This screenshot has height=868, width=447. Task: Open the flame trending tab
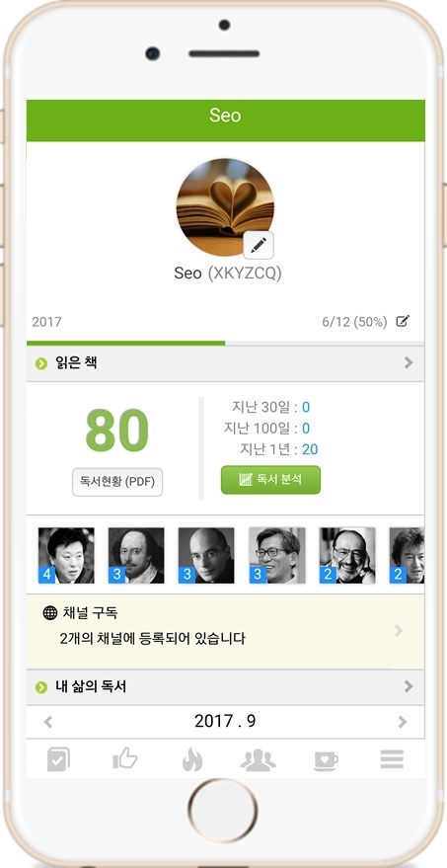(192, 759)
